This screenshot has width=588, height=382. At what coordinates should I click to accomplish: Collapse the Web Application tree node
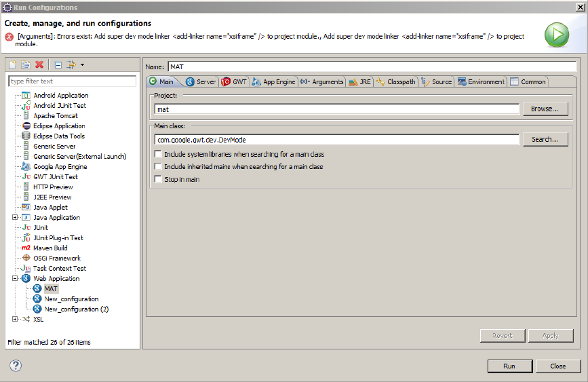(x=15, y=278)
